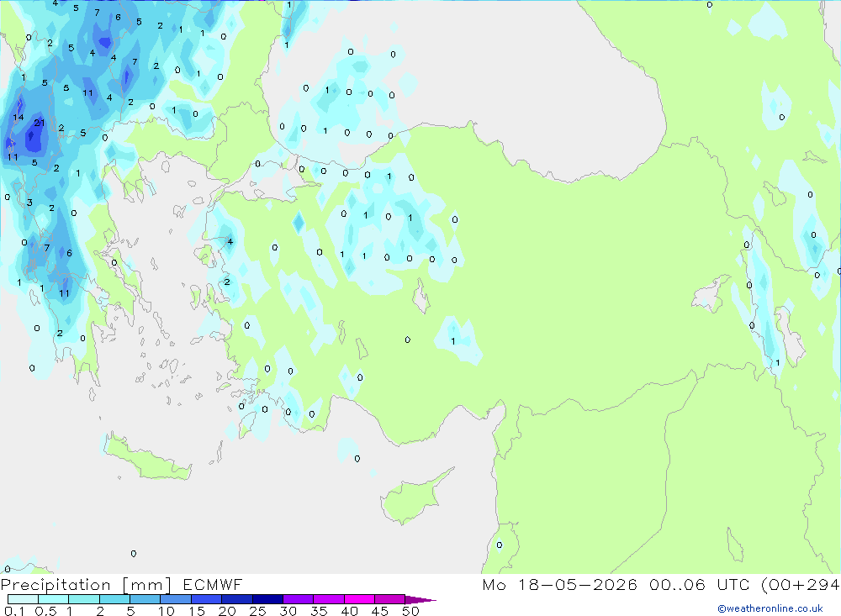The width and height of the screenshot is (841, 616).
Task: Select the "ECMWF" model label
Action: coord(213,584)
